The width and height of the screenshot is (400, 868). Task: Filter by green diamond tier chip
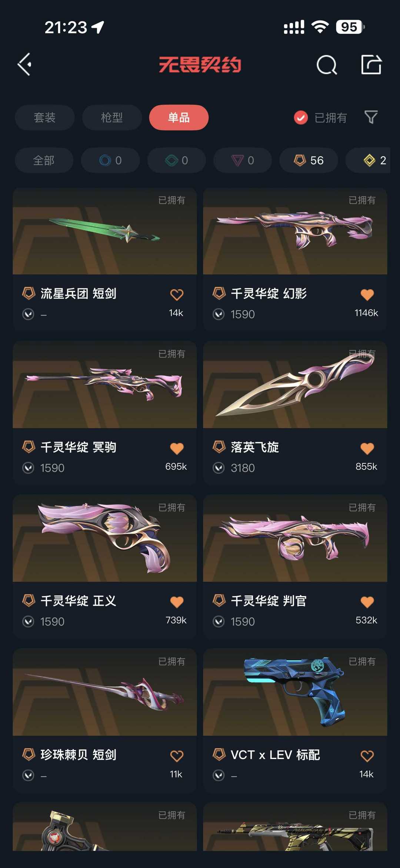tap(177, 160)
